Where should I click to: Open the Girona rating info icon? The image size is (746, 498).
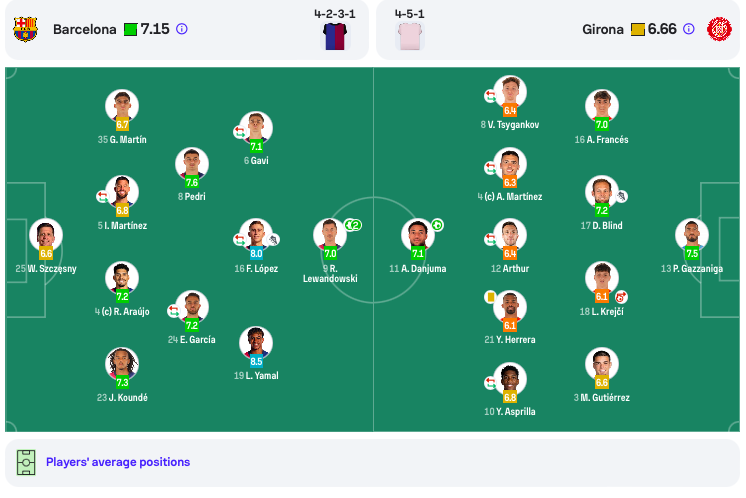688,29
